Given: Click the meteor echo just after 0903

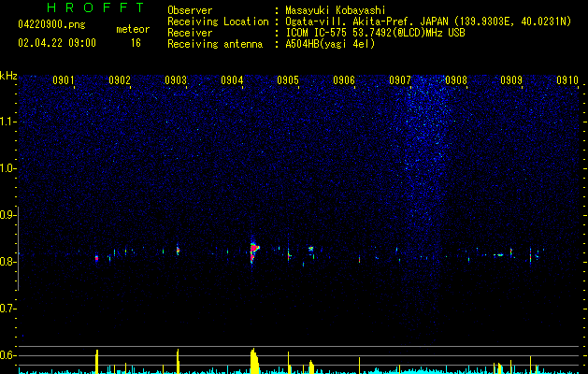Looking at the screenshot, I should point(178,250).
